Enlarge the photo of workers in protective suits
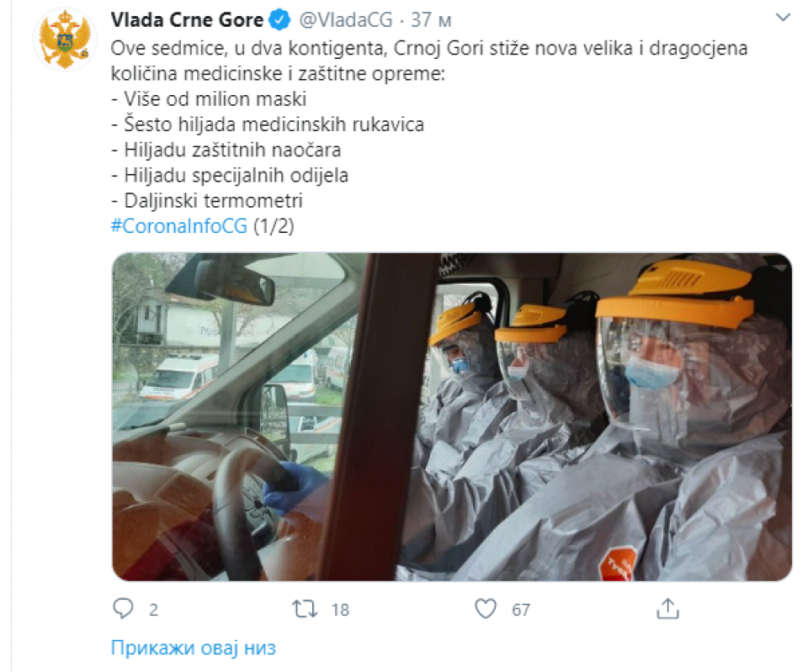 [452, 416]
